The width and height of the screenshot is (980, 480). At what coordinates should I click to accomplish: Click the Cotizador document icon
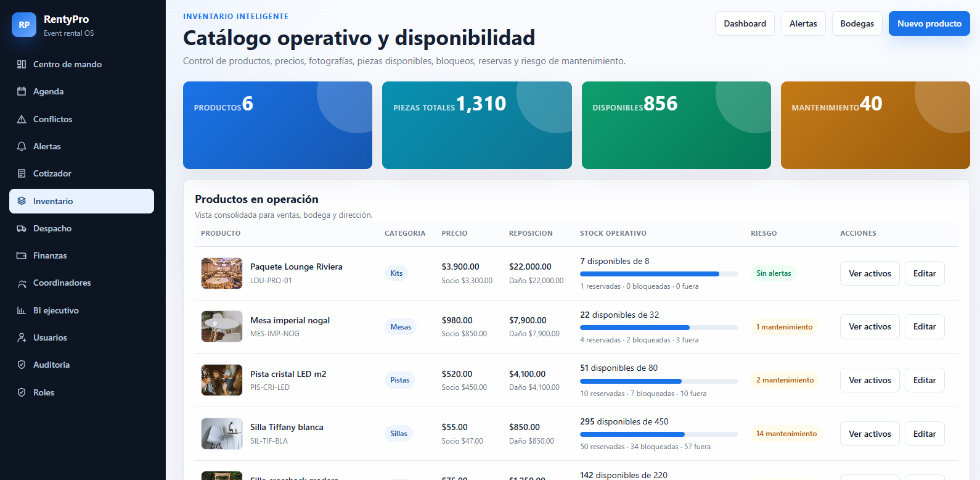[22, 173]
